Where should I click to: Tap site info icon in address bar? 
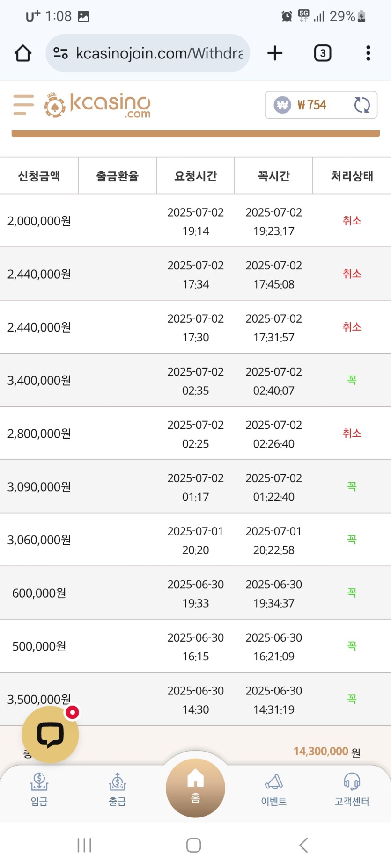60,53
